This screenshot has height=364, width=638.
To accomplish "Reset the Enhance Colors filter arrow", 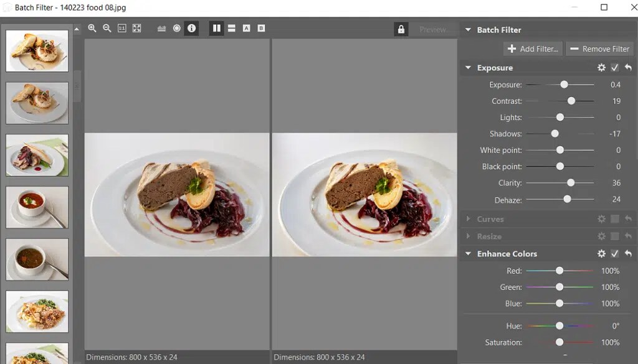I will point(628,253).
